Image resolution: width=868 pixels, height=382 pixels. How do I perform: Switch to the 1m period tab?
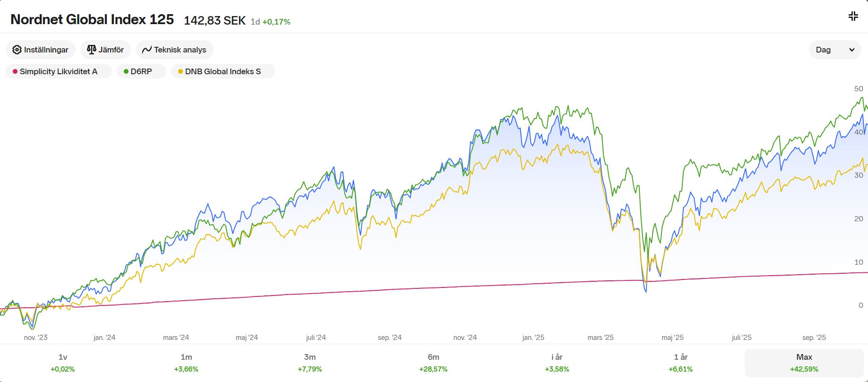(x=186, y=363)
